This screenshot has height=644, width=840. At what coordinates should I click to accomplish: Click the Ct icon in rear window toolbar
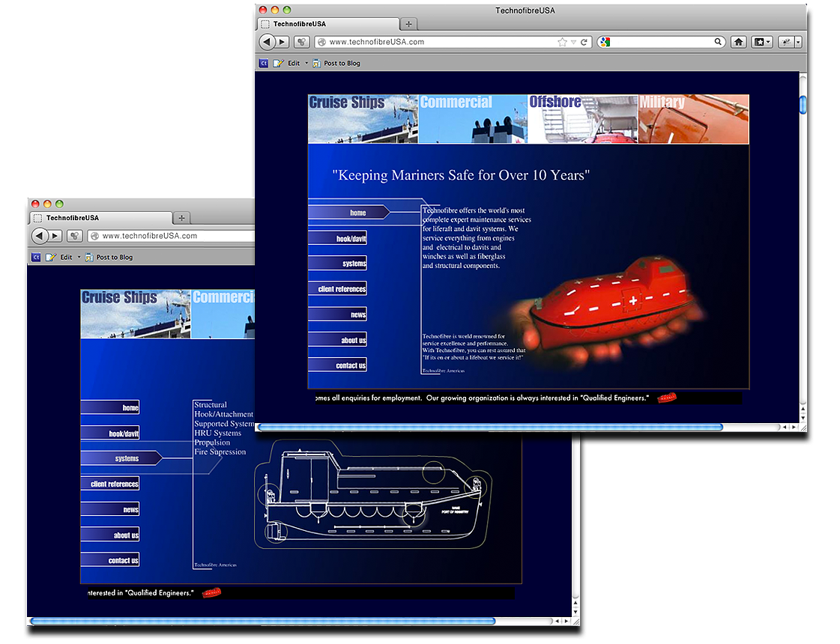click(36, 257)
